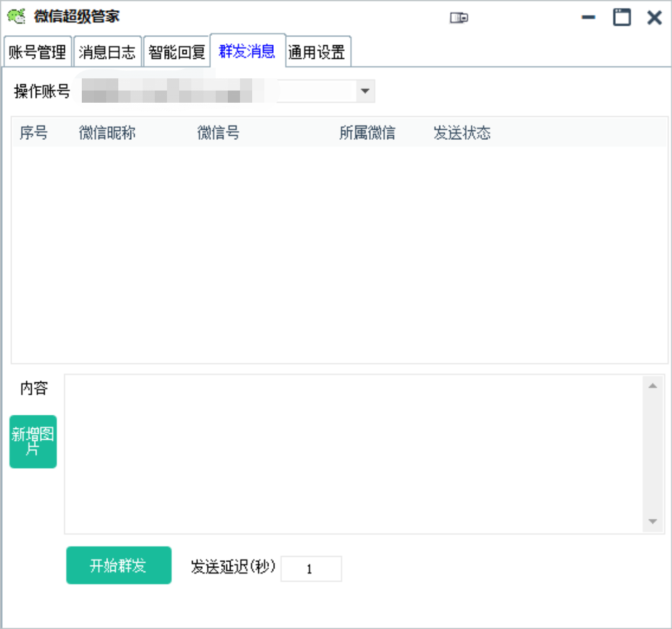The width and height of the screenshot is (672, 629).
Task: Click the 新增图片 button
Action: click(x=33, y=441)
